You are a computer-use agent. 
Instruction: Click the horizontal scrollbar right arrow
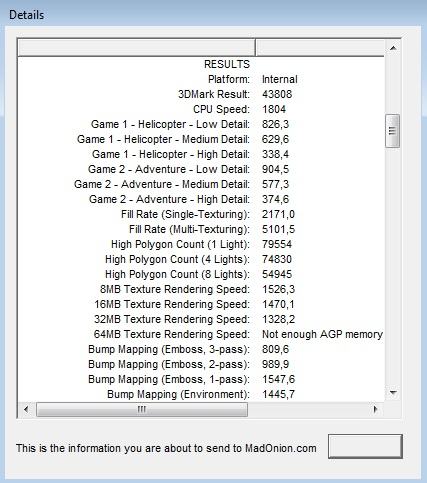coord(376,409)
